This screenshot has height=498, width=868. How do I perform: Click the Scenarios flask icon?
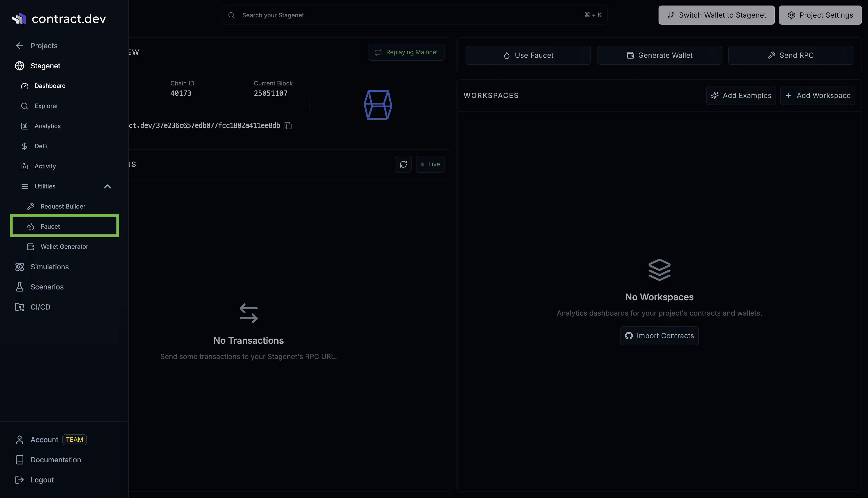coord(20,287)
